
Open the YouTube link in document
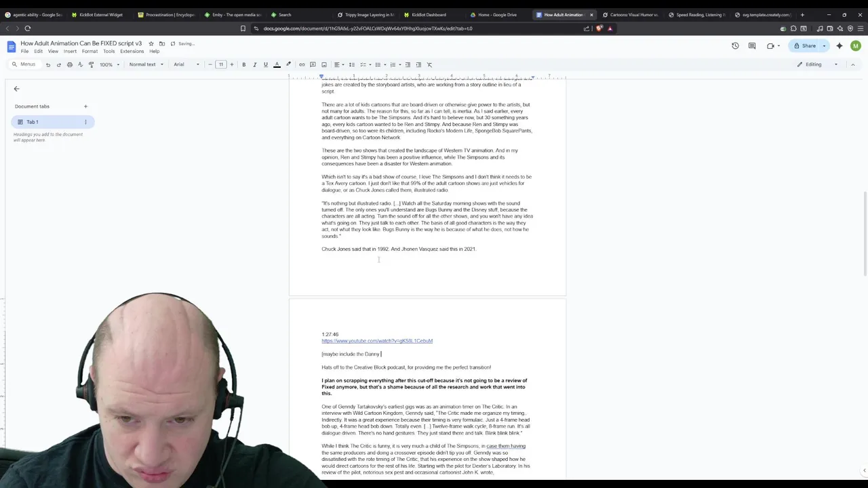(377, 341)
